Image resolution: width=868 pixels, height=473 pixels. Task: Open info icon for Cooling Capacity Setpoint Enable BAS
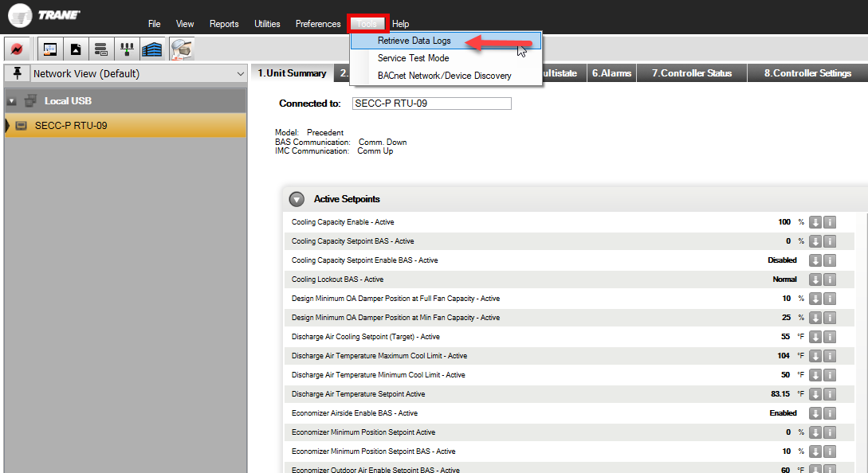click(x=829, y=260)
